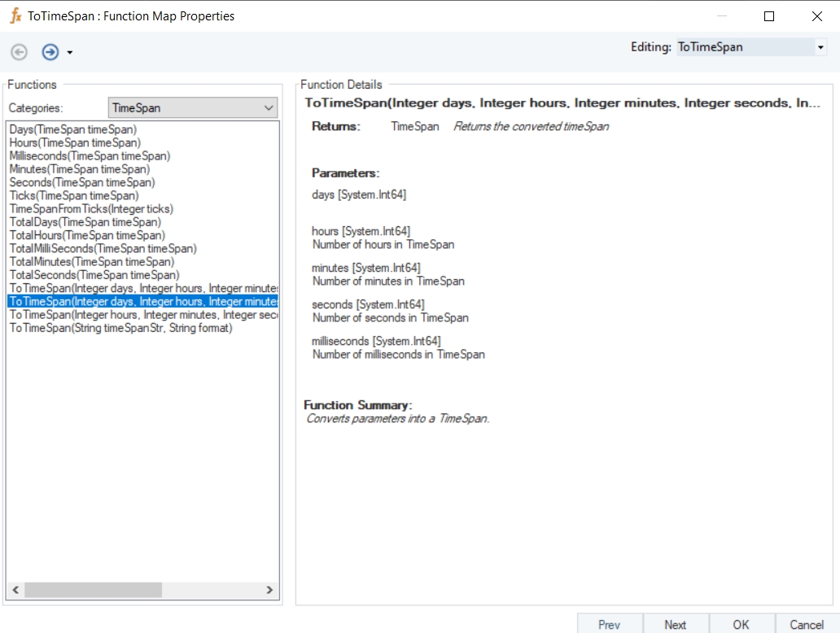Select TotalMilliSeconds(TimeSpan timeSpan) entry
The height and width of the screenshot is (633, 840).
(103, 248)
